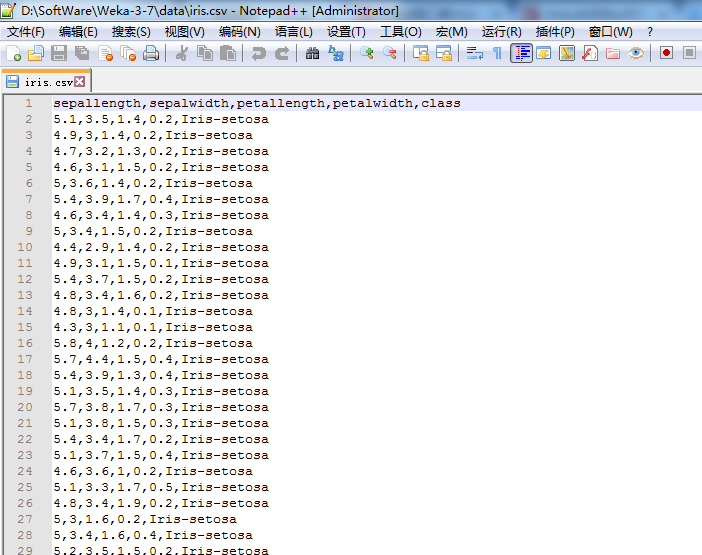
Task: Click the Save All icon
Action: [x=82, y=53]
